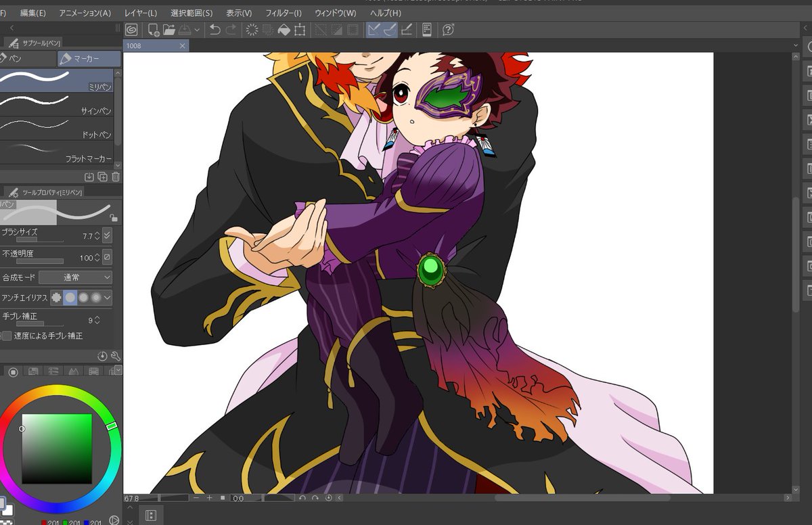Open the 選択範囲(S) menu

click(x=191, y=13)
